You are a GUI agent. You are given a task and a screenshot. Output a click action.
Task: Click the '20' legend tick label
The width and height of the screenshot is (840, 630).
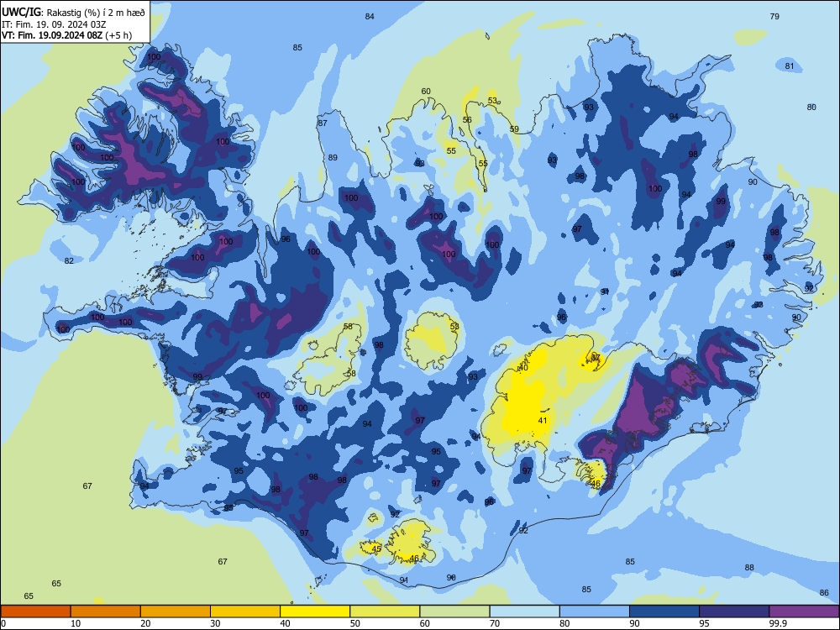[145, 623]
